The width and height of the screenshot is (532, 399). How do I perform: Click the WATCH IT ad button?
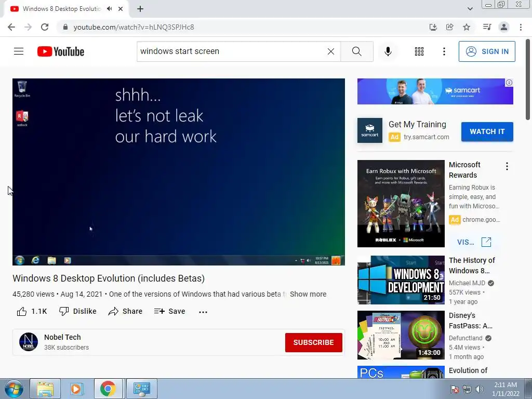487,131
